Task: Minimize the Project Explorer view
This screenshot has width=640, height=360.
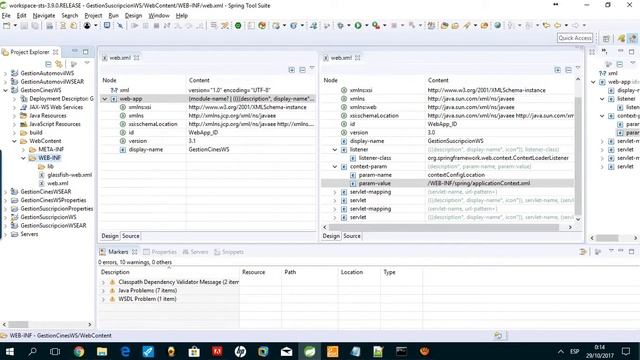Action: click(x=75, y=52)
